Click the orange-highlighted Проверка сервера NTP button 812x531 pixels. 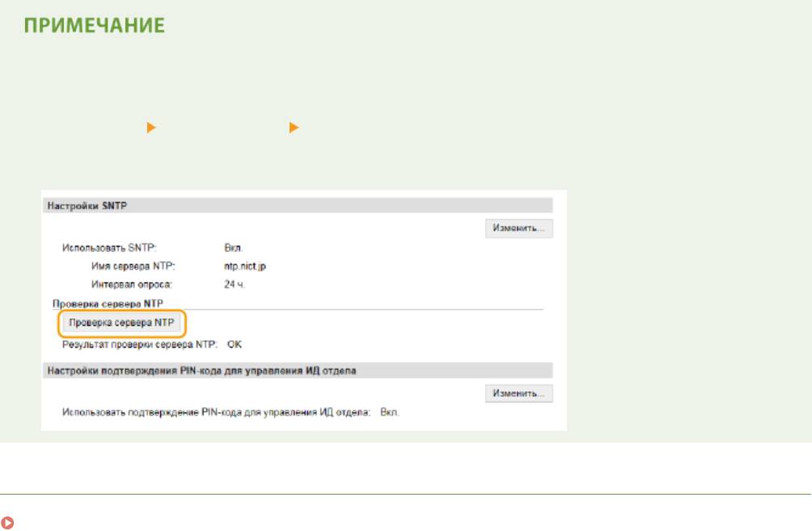click(121, 323)
